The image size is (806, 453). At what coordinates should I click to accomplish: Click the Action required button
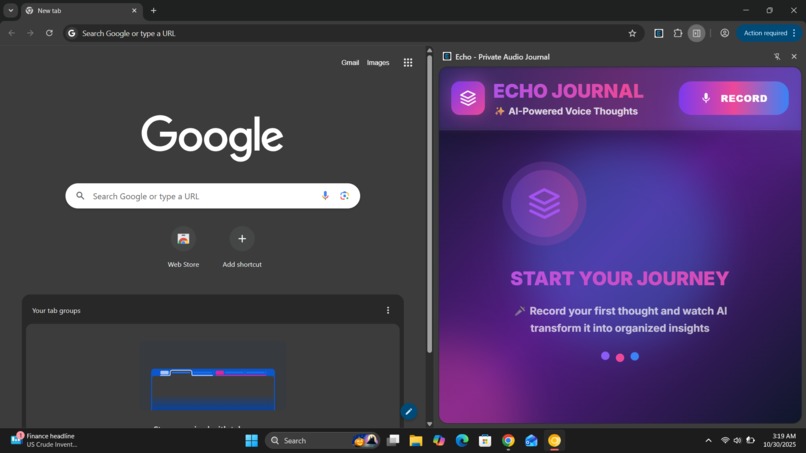[768, 33]
